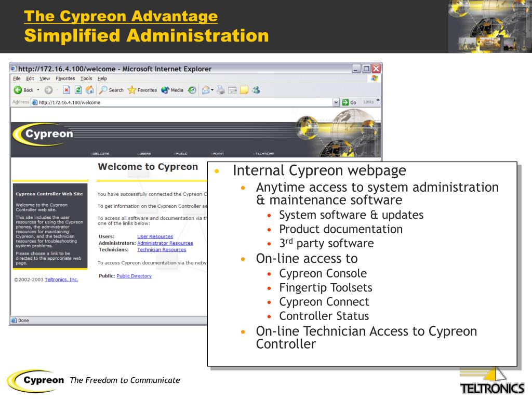Click the 'Welcome to Cypreon' heading
532x399 pixels.
coord(148,167)
